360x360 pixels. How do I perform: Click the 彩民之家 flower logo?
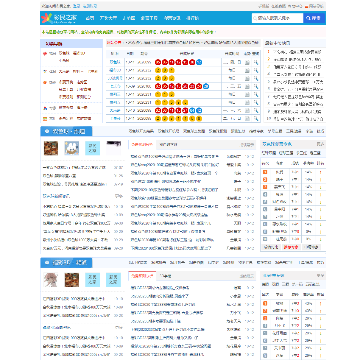point(59,18)
